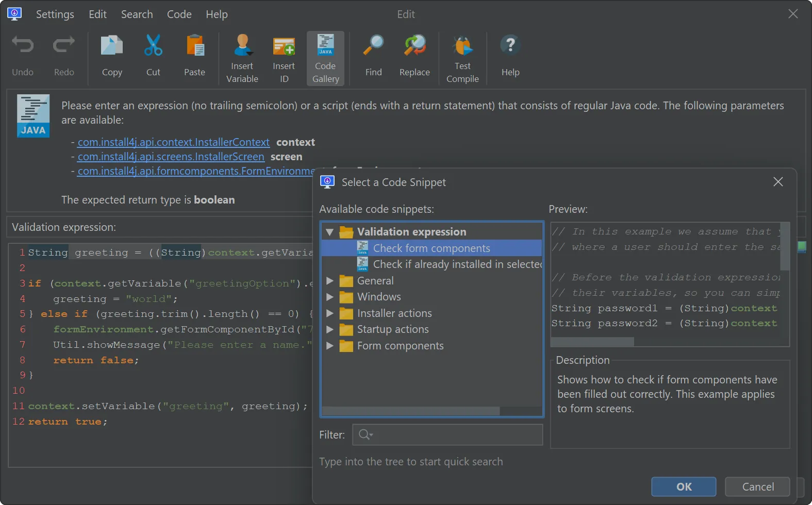Click the Windows folder icon in snippet tree
Image resolution: width=812 pixels, height=505 pixels.
(346, 297)
